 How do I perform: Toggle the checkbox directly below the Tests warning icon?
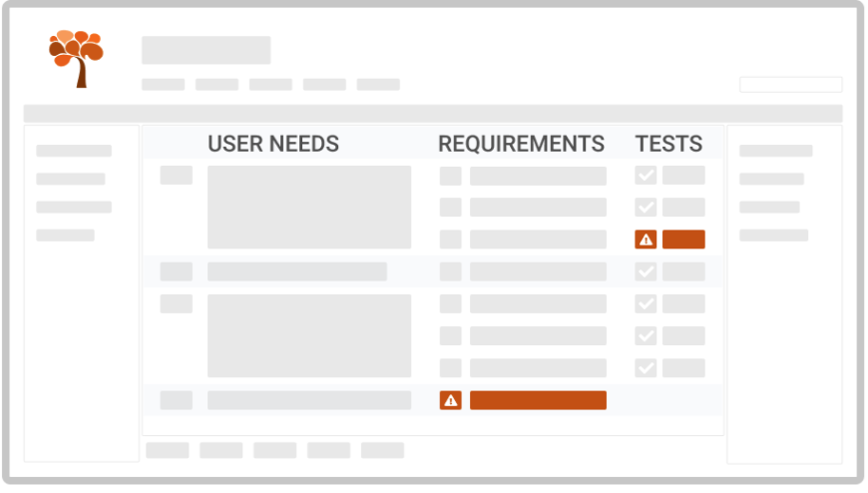click(x=646, y=271)
